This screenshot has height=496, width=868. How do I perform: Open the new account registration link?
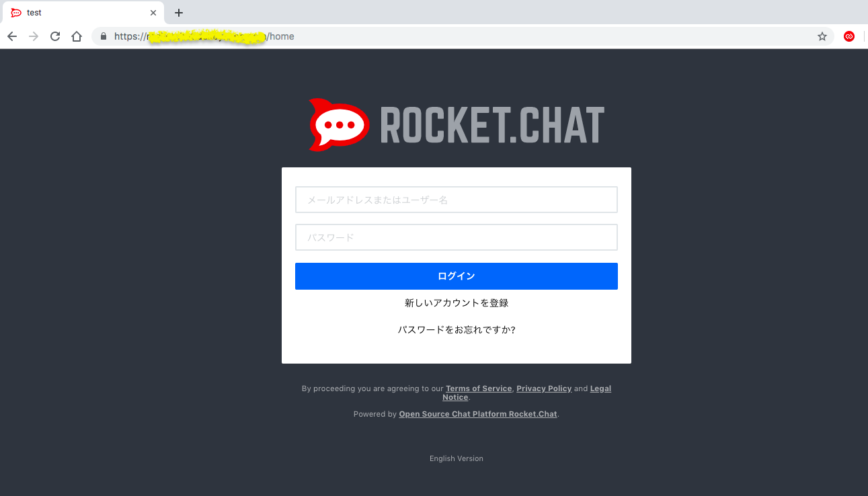click(x=456, y=302)
